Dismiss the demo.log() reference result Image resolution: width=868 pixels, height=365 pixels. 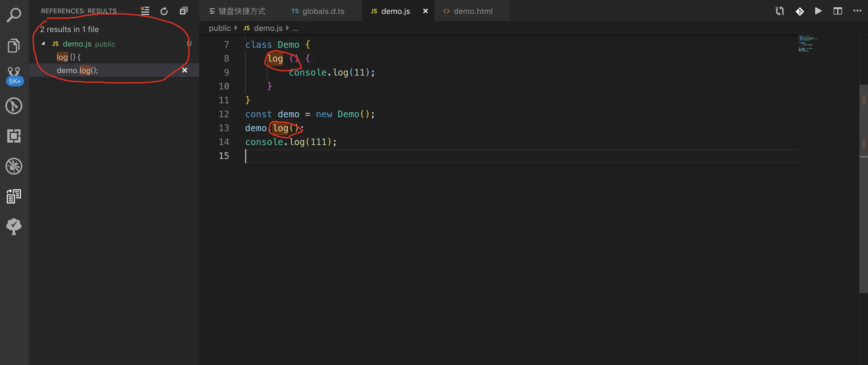[x=185, y=70]
